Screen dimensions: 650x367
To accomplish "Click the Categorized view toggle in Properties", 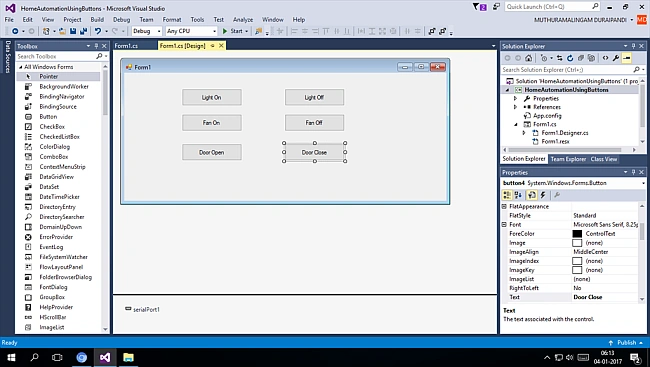I will pyautogui.click(x=507, y=194).
